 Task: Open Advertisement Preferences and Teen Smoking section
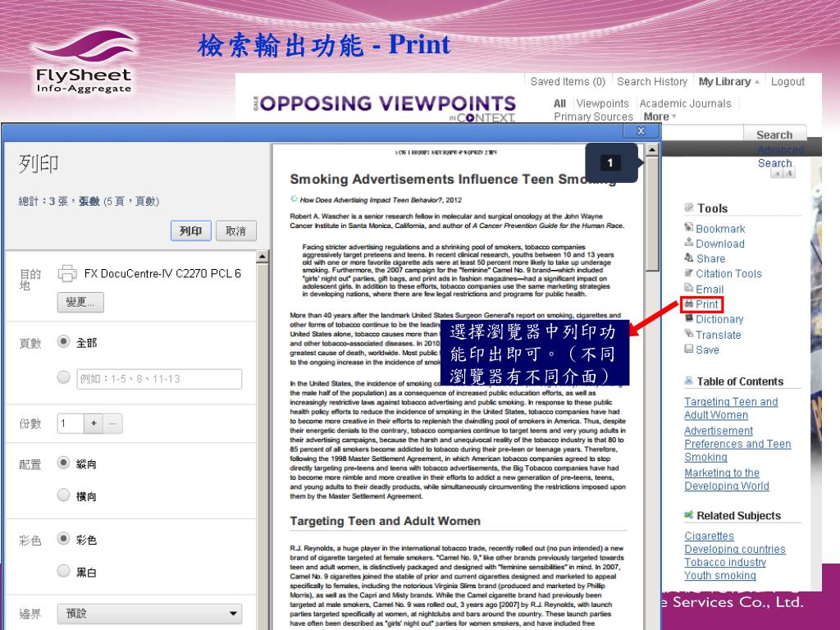[x=737, y=444]
